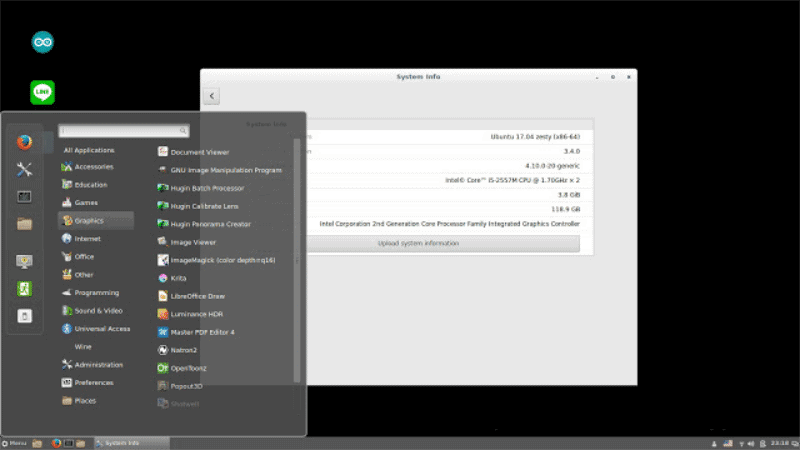Click lock screen icon in menu sidebar
Viewport: 800px width, 450px height.
click(x=24, y=261)
